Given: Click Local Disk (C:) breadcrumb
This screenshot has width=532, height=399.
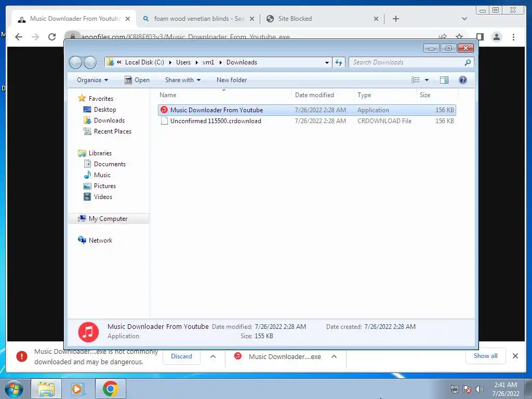Looking at the screenshot, I should 144,62.
